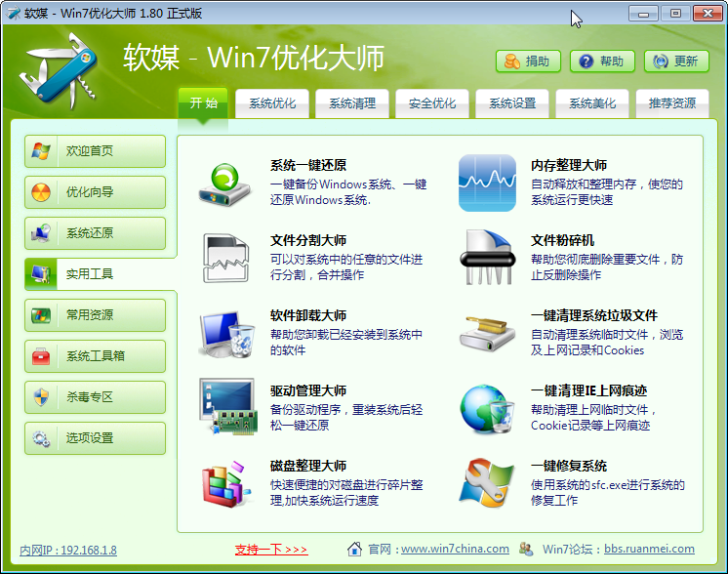728x574 pixels.
Task: Go to 杀毒专区 in the sidebar
Action: pos(96,397)
